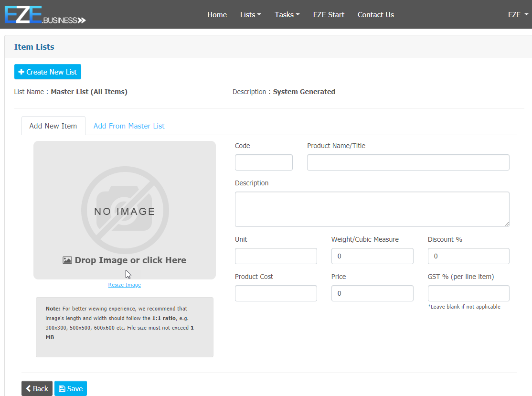Click the Drop Image picture icon

tap(67, 260)
